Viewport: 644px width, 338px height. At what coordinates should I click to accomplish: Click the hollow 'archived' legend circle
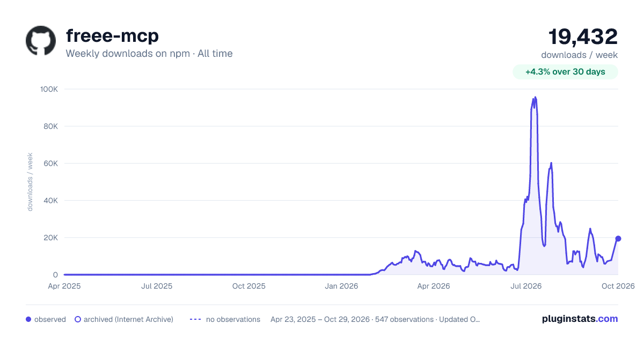[x=78, y=319]
